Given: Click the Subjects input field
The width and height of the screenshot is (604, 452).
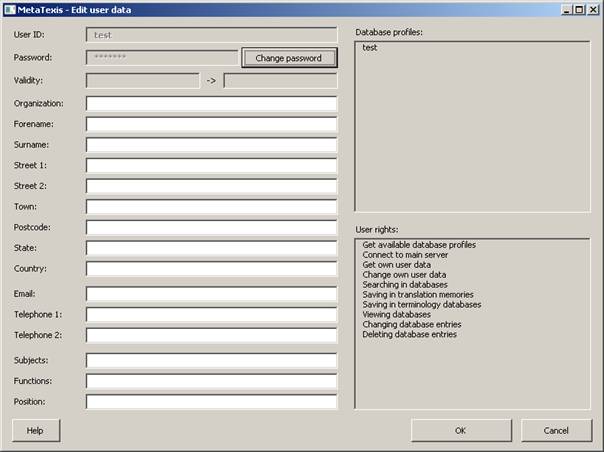Looking at the screenshot, I should [211, 360].
